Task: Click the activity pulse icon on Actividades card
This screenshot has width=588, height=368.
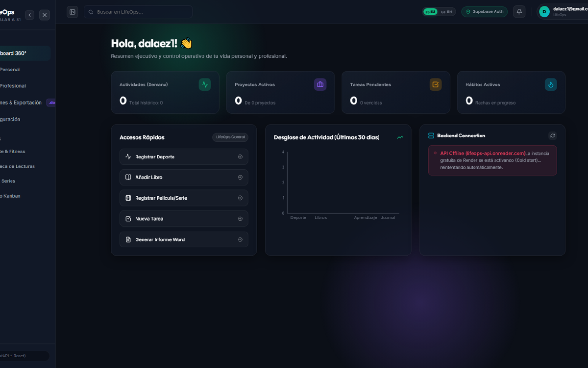Action: tap(205, 84)
